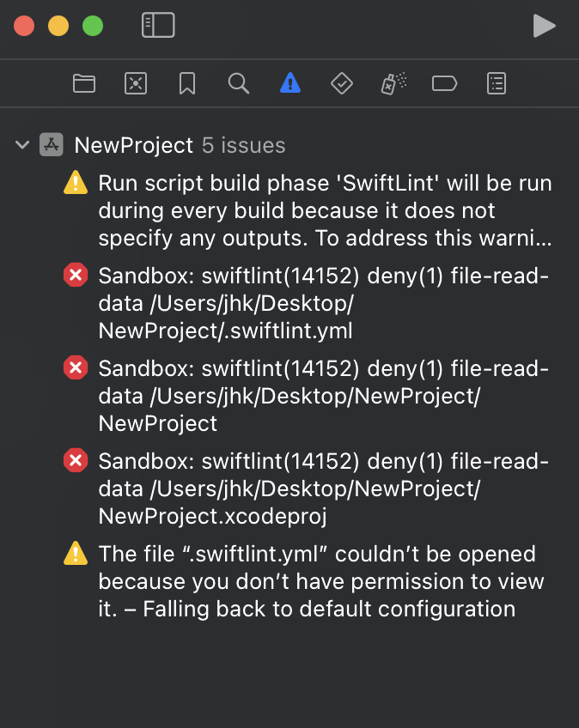
Task: Show the Report navigator
Action: pyautogui.click(x=497, y=83)
